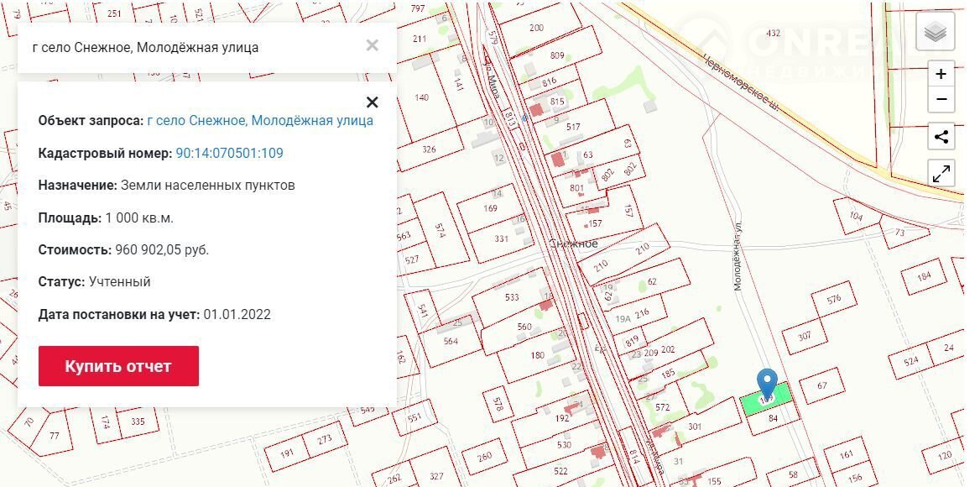
Task: Expand map to fullscreen
Action: pyautogui.click(x=941, y=174)
